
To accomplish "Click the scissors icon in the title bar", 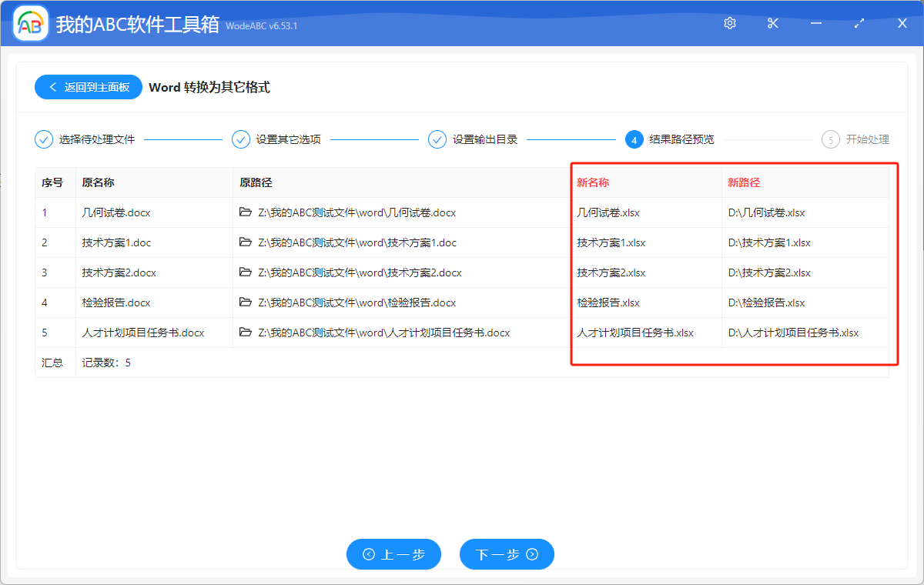I will coord(772,23).
